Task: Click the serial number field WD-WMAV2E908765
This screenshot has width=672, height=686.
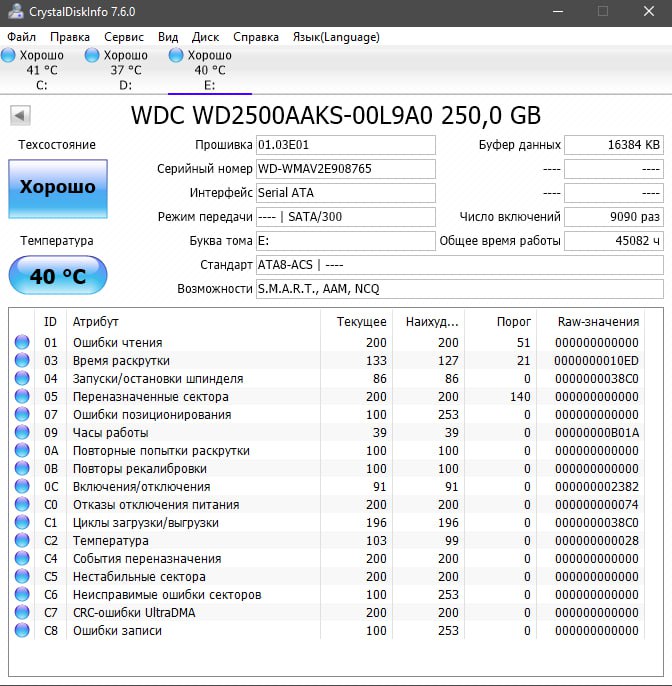Action: click(x=346, y=169)
